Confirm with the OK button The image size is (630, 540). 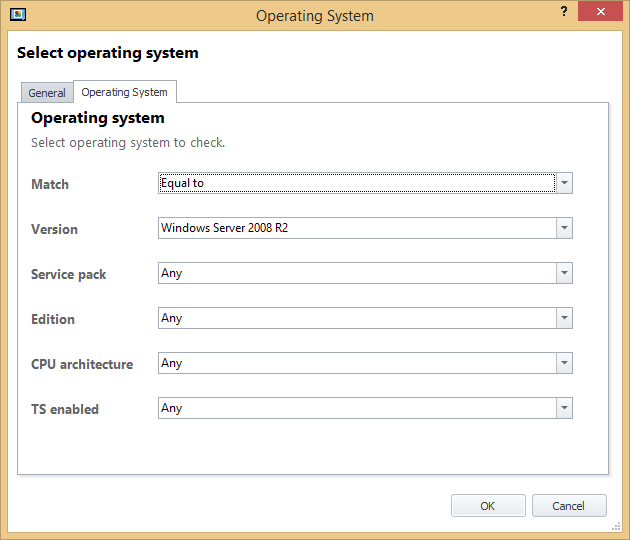[x=488, y=505]
